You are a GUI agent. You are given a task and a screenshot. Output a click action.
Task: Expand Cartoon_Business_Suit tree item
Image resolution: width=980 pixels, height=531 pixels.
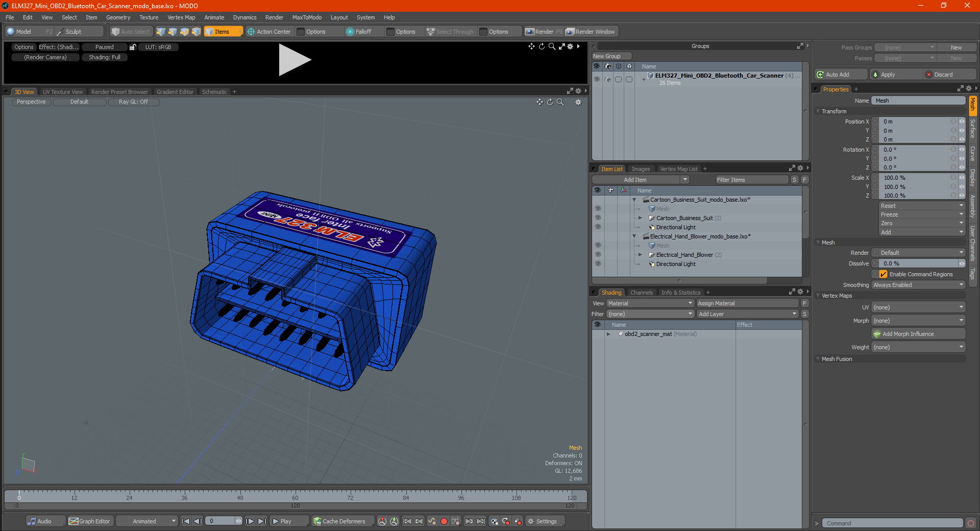(x=640, y=218)
